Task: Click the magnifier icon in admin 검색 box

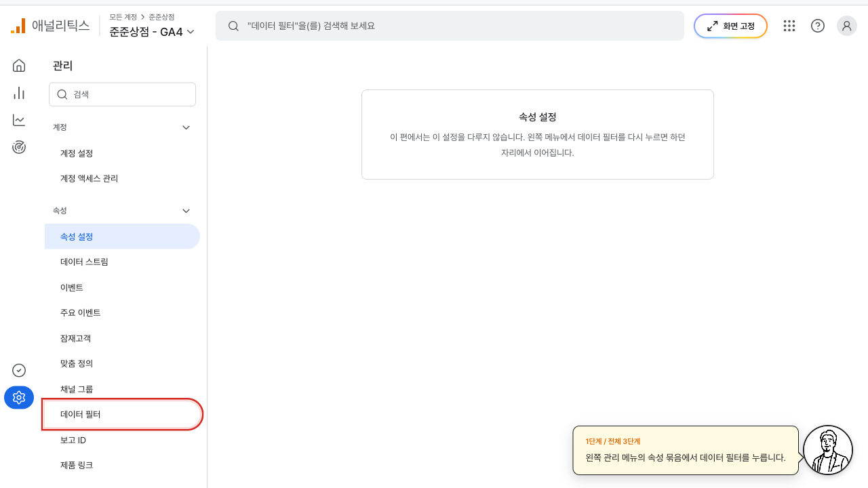Action: tap(62, 95)
